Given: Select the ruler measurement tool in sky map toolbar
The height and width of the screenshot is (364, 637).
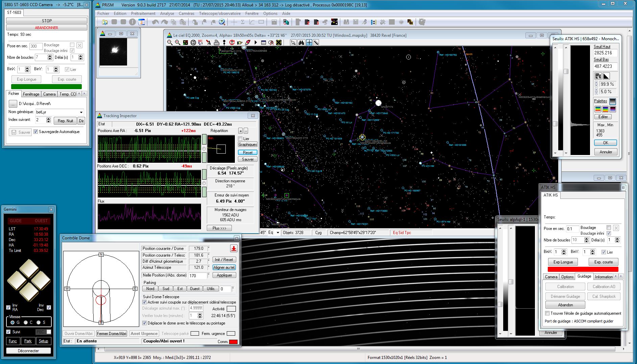Looking at the screenshot, I should 316,43.
